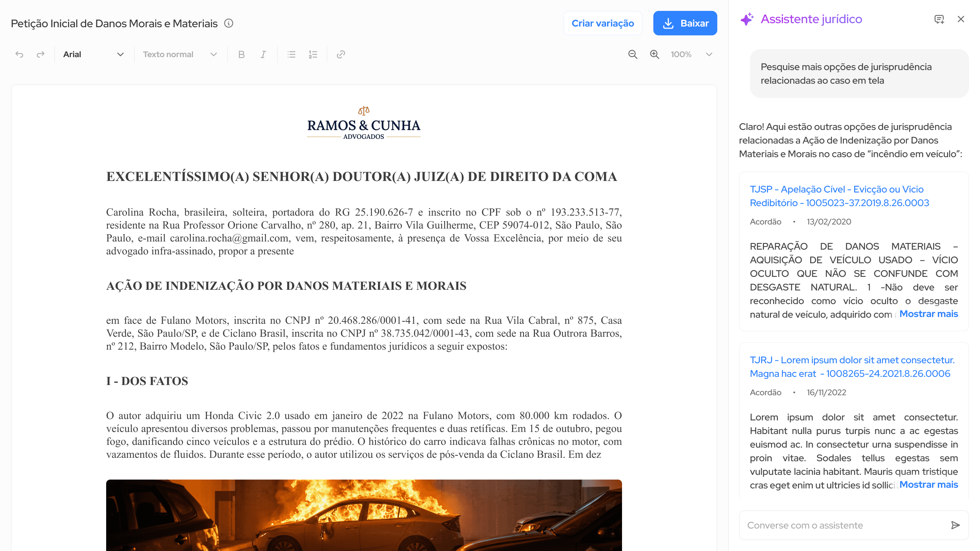The height and width of the screenshot is (551, 980).
Task: Send the message to the assistant
Action: pyautogui.click(x=955, y=525)
